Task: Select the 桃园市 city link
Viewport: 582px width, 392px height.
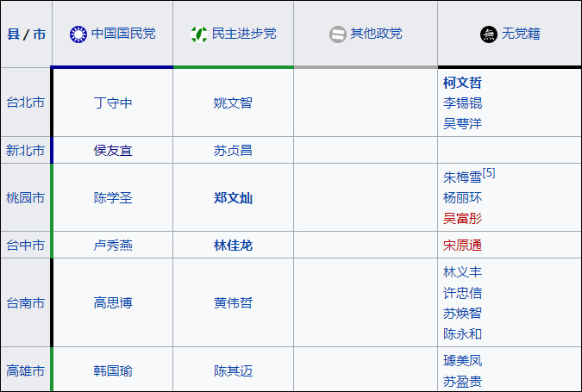Action: tap(26, 197)
